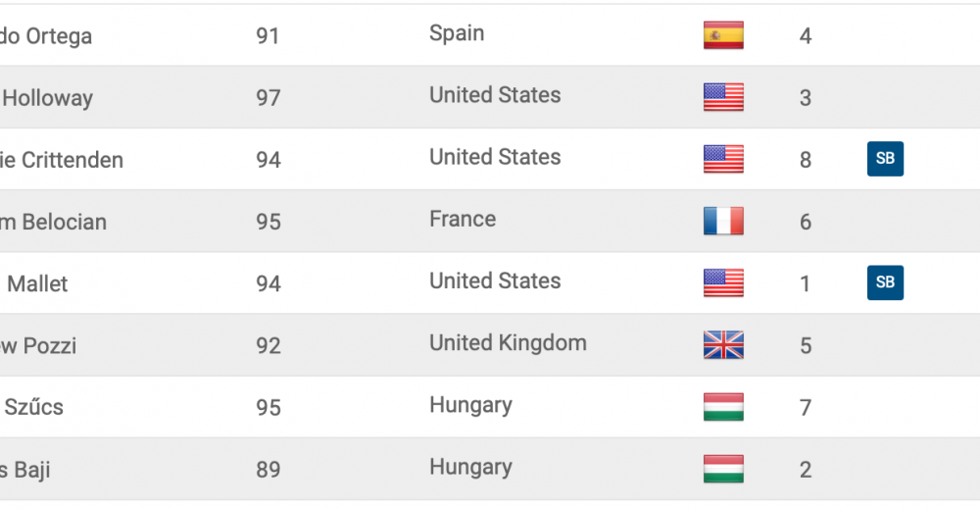
Task: Click the Spain country text
Action: [x=457, y=33]
